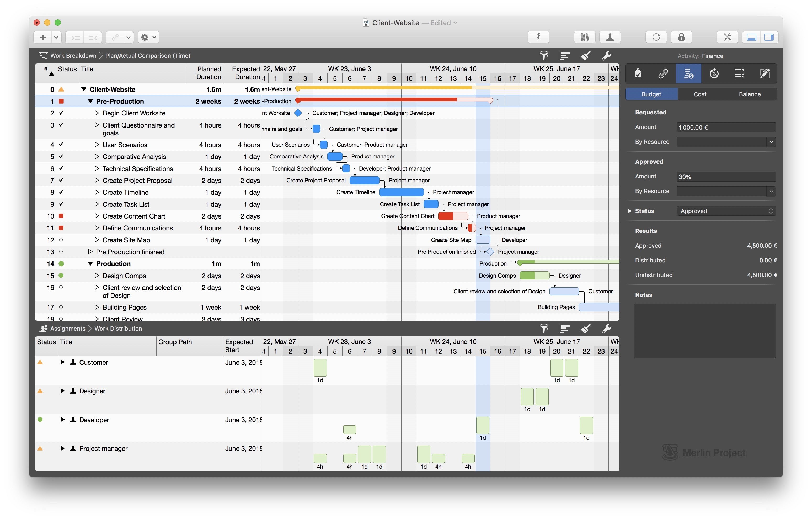Click the Finance budget inspector icon
Viewport: 812px width, 519px height.
point(688,73)
